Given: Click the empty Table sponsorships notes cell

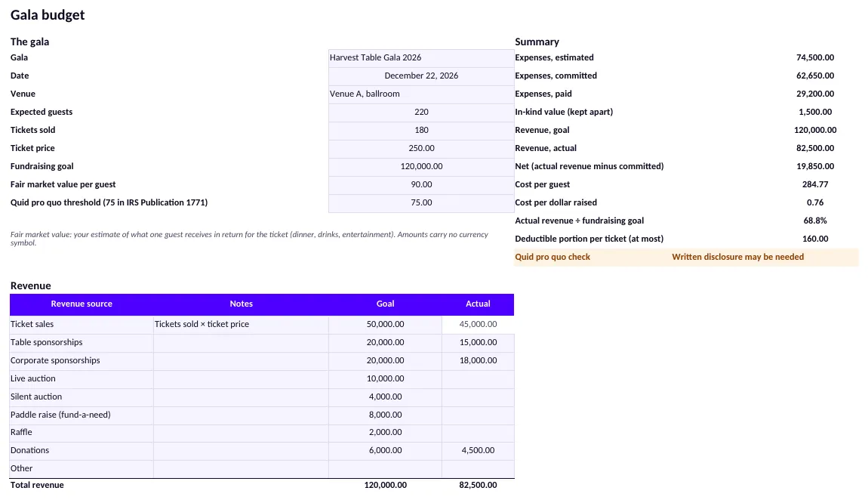Looking at the screenshot, I should click(241, 343).
